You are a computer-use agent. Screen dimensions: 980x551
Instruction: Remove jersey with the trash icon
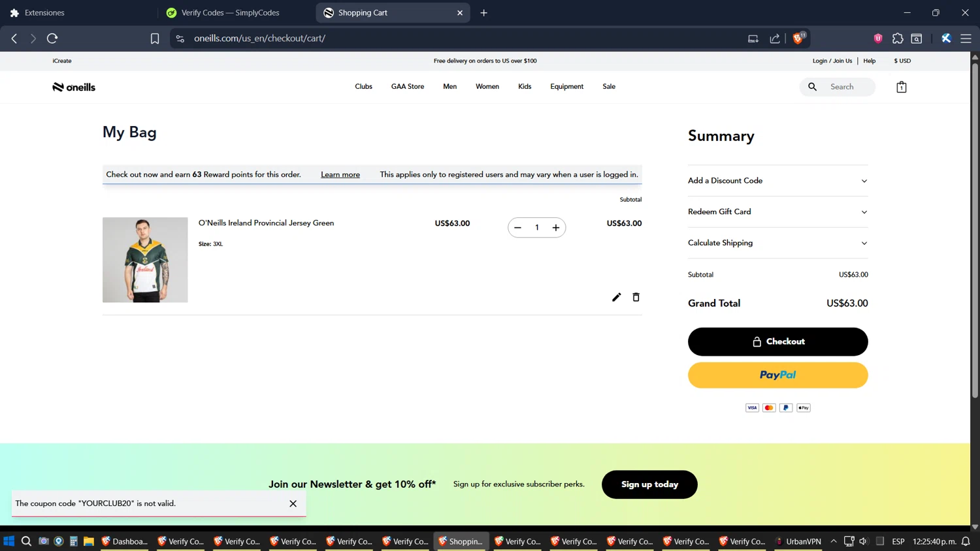[636, 297]
